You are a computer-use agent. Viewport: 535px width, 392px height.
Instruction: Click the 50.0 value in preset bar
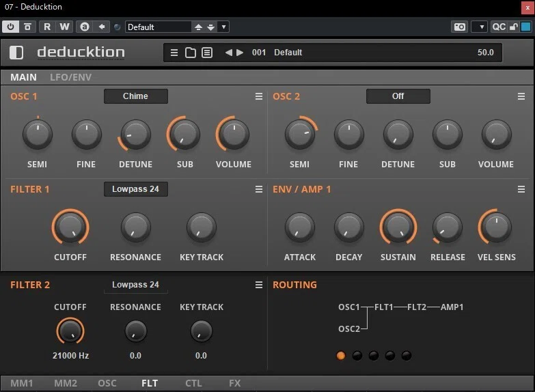pos(486,53)
